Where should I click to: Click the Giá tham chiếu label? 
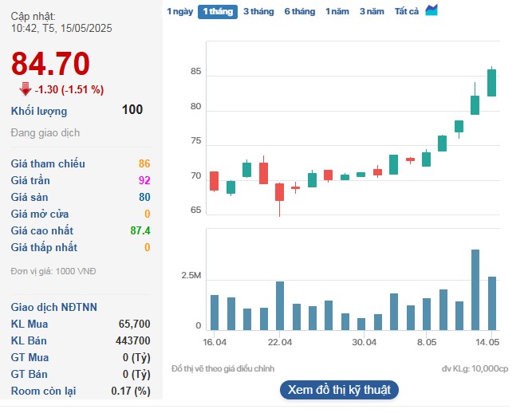[48, 163]
